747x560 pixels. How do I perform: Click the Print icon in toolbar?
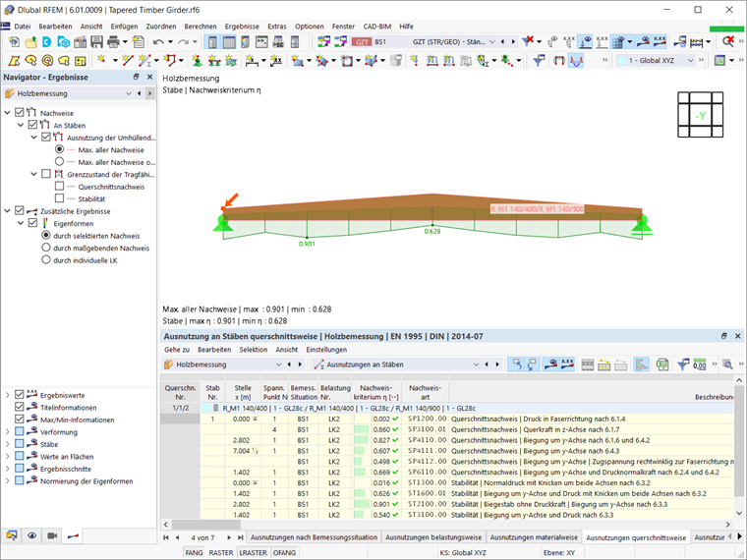113,42
